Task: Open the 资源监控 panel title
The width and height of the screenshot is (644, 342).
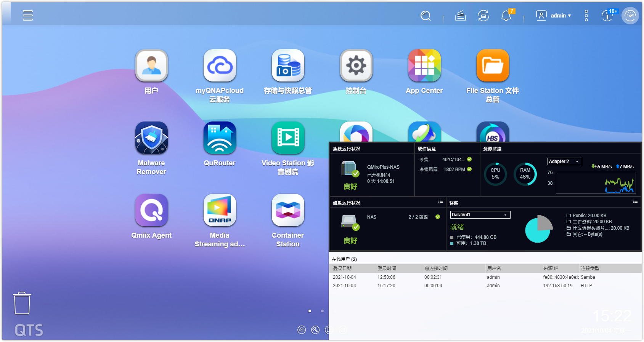Action: click(492, 149)
